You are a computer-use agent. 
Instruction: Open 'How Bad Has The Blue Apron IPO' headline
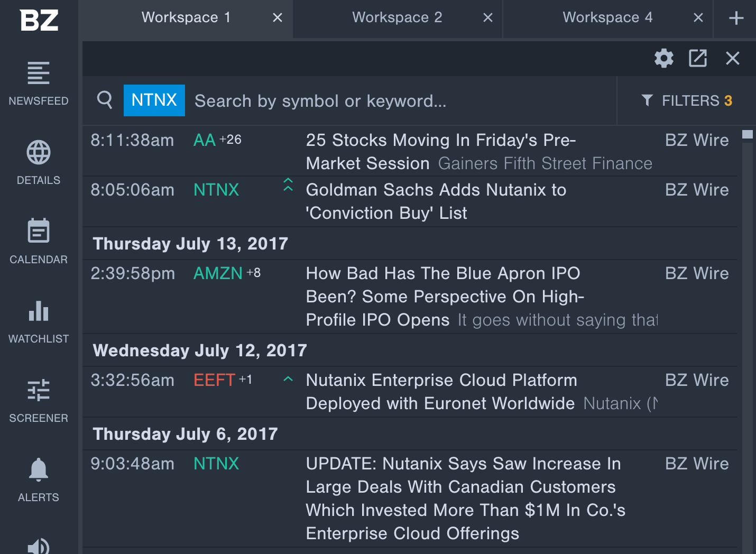tap(445, 297)
